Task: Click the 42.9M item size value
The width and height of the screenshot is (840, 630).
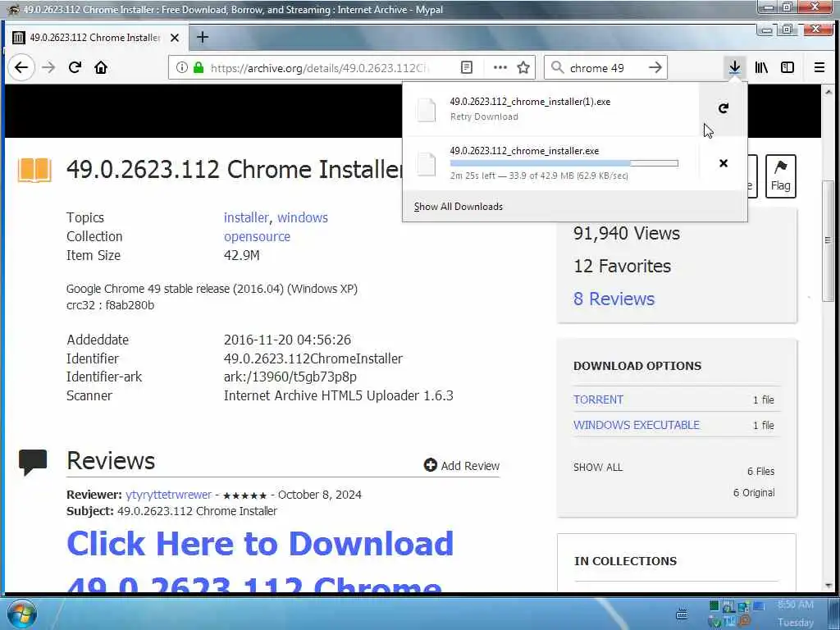Action: 242,256
